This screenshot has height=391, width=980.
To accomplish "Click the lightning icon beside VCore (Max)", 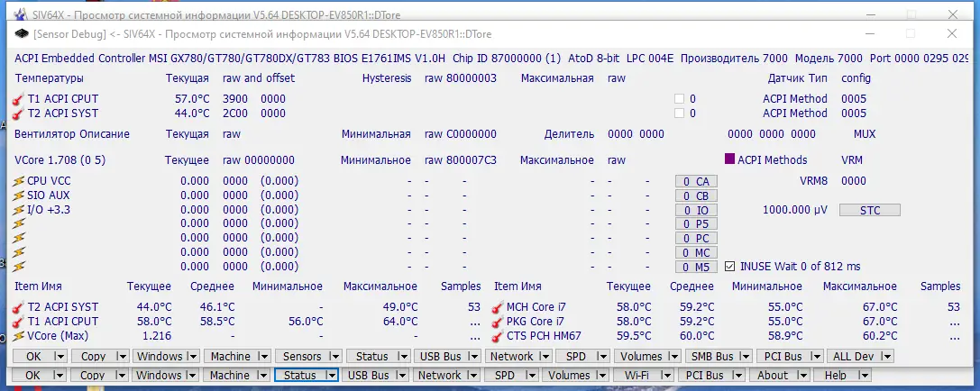I will (19, 336).
